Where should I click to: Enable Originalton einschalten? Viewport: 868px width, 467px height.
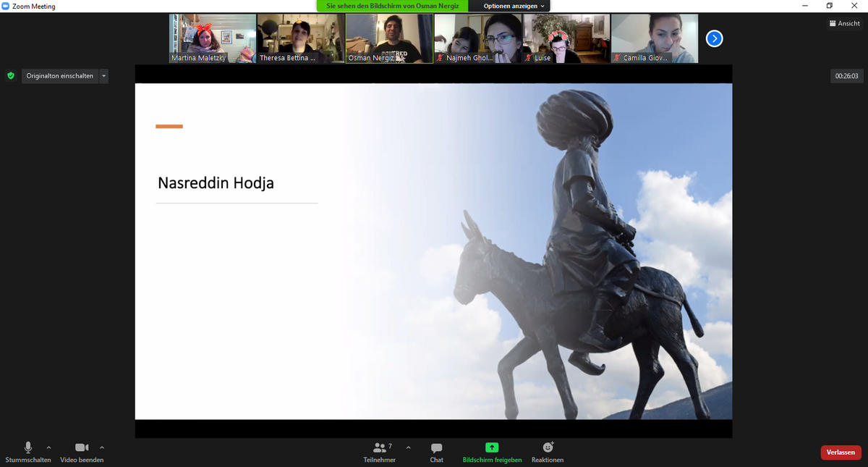coord(60,75)
